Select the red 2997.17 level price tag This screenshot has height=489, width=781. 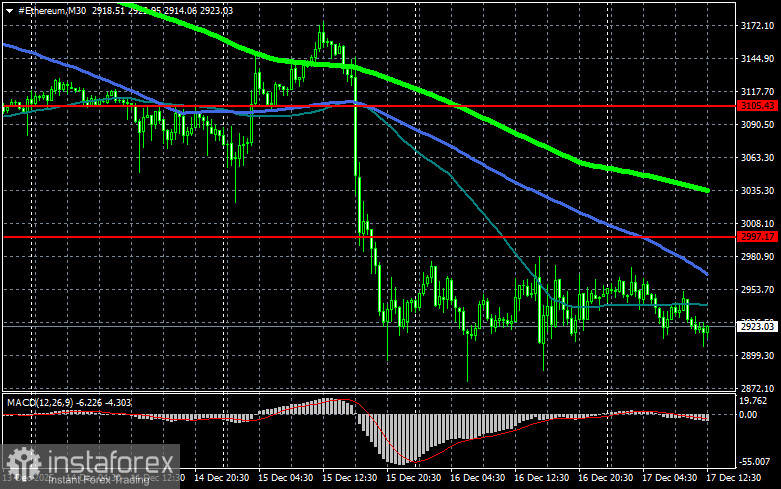[757, 237]
